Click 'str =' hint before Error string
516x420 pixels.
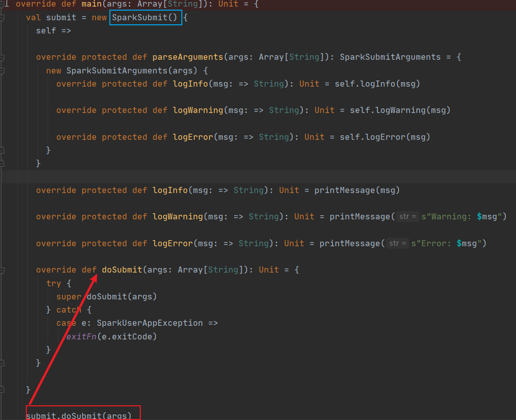pyautogui.click(x=397, y=243)
